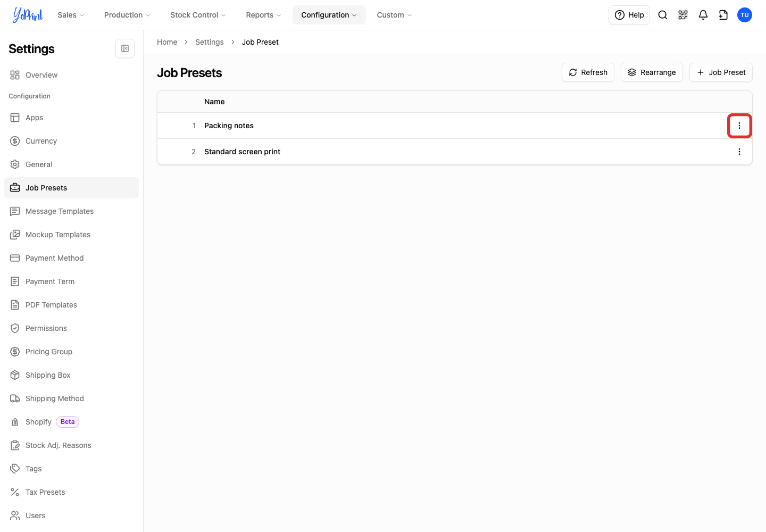Refresh the Job Presets list

tap(588, 72)
